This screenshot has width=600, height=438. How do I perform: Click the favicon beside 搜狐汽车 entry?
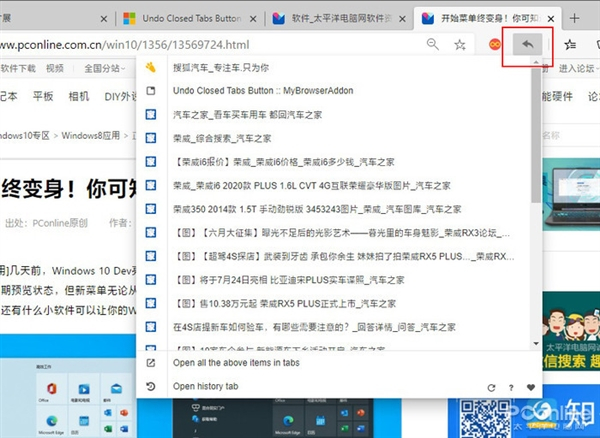click(x=151, y=67)
